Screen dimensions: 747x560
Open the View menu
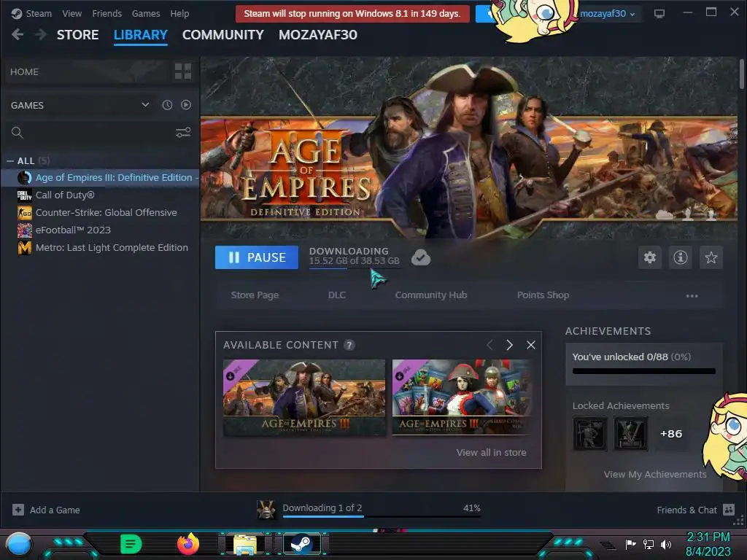coord(72,13)
